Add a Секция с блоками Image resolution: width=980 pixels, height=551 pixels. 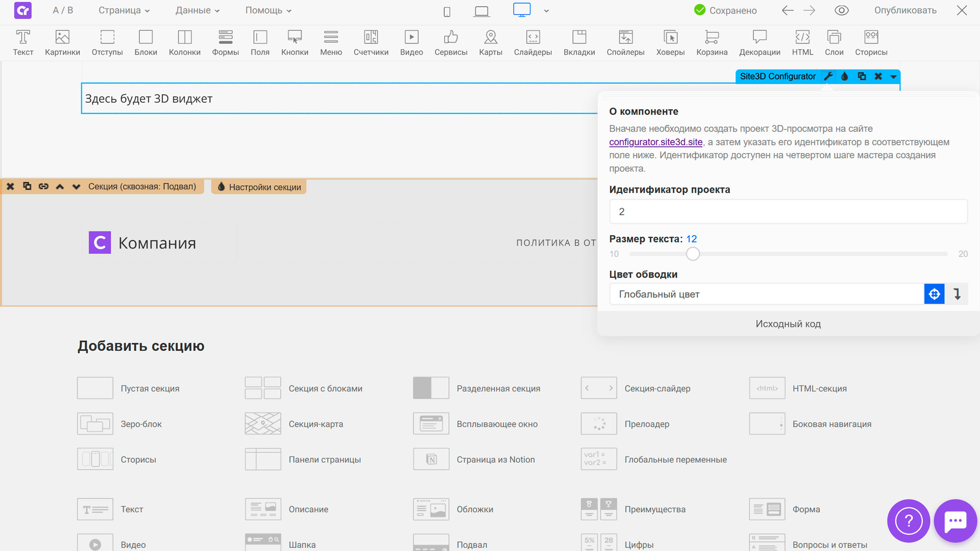[304, 388]
